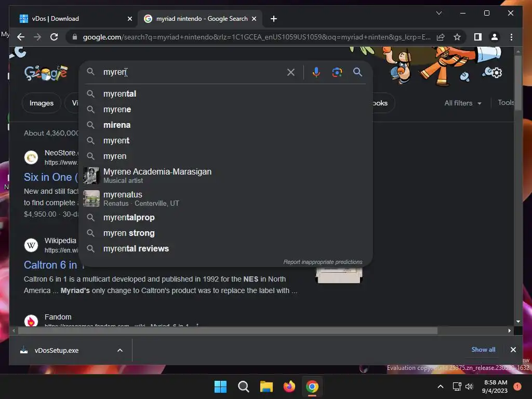This screenshot has height=399, width=532.
Task: Open All filters dropdown
Action: (463, 103)
